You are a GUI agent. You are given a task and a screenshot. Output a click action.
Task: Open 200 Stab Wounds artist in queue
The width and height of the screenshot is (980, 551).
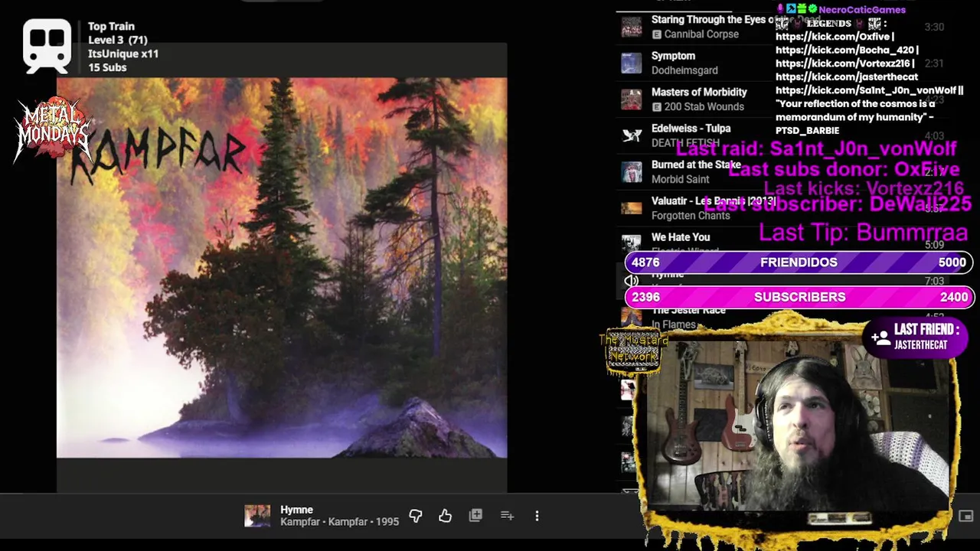(704, 106)
